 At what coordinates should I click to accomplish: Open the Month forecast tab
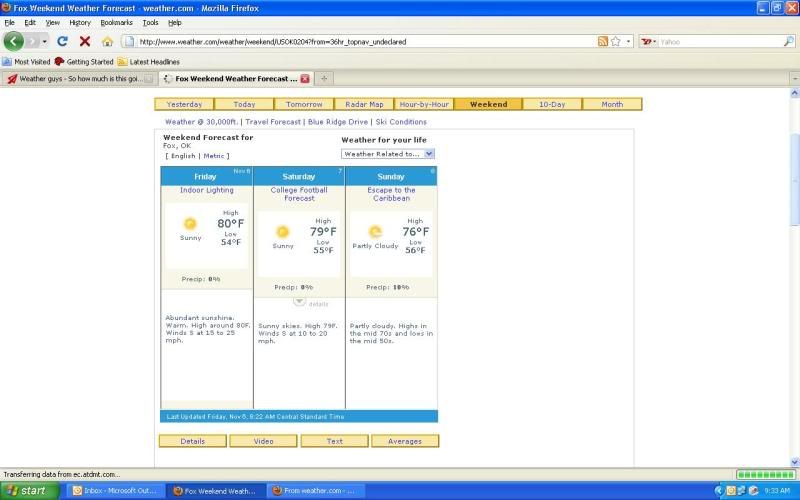[612, 104]
